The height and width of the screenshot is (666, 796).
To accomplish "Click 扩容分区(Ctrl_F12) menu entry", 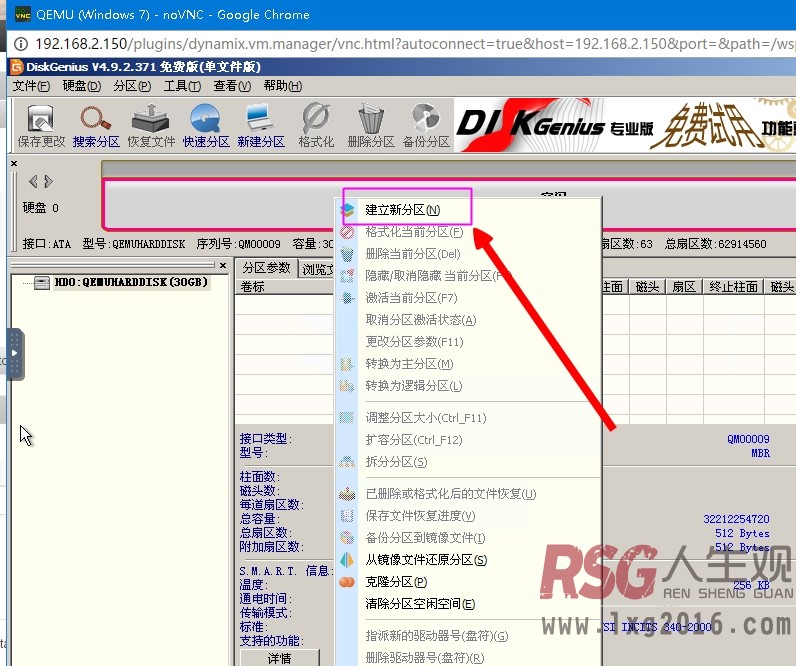I will pos(468,440).
